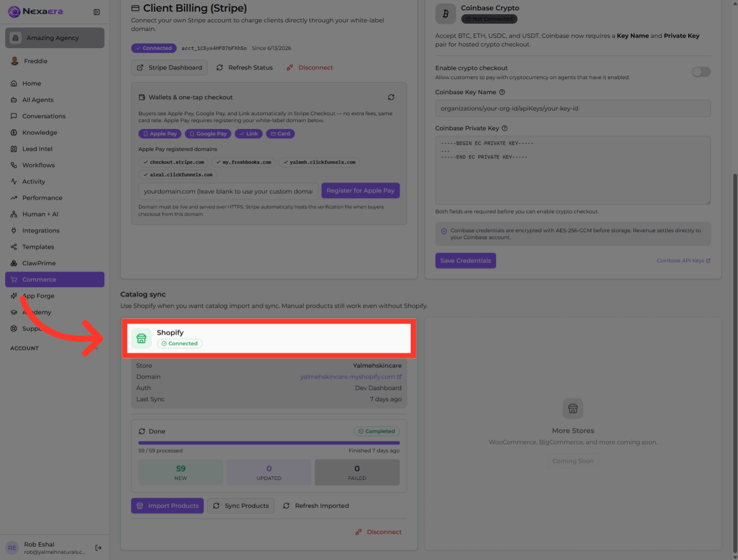Enable the crypto checkout toggle
The height and width of the screenshot is (560, 738).
[x=701, y=72]
